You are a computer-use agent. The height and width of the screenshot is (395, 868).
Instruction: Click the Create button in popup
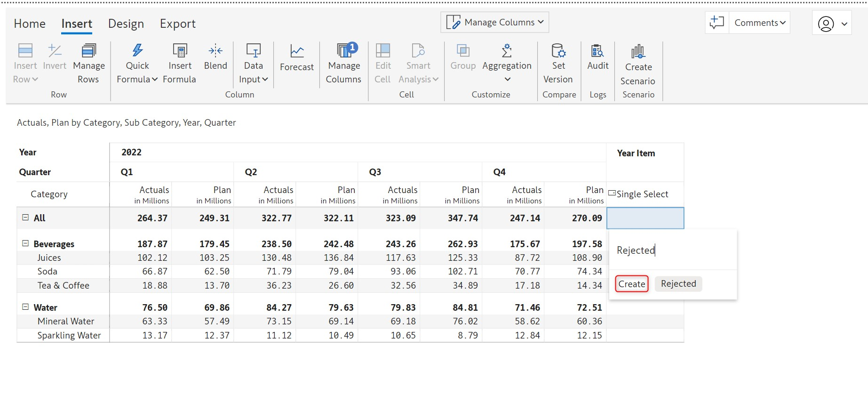pos(631,284)
